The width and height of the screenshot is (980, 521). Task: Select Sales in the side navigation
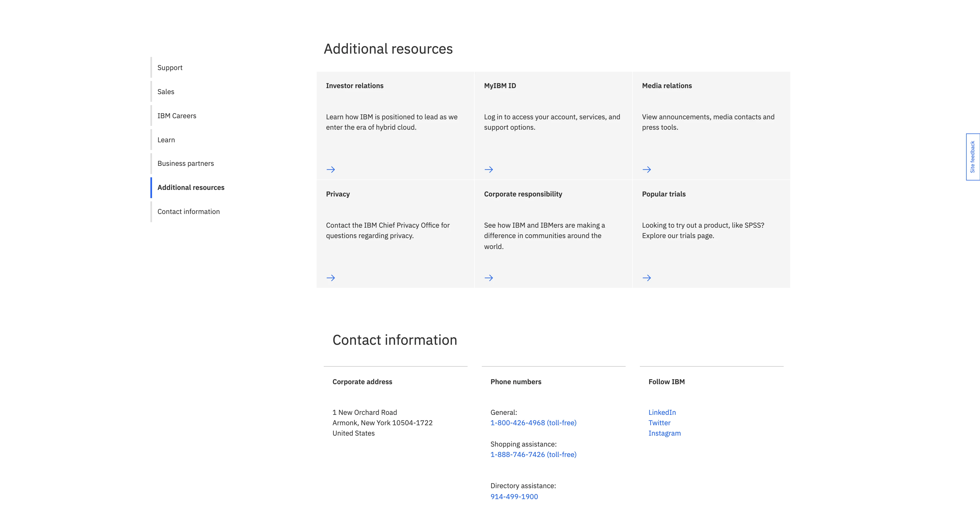click(x=166, y=91)
